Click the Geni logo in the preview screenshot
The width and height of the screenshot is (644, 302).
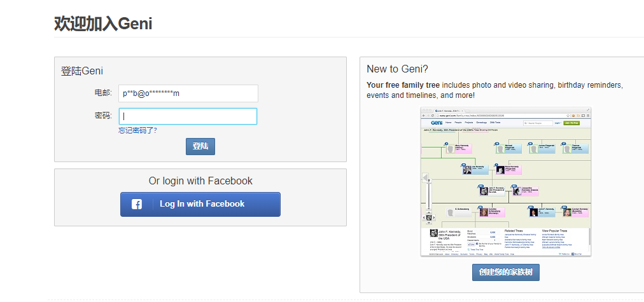point(437,122)
